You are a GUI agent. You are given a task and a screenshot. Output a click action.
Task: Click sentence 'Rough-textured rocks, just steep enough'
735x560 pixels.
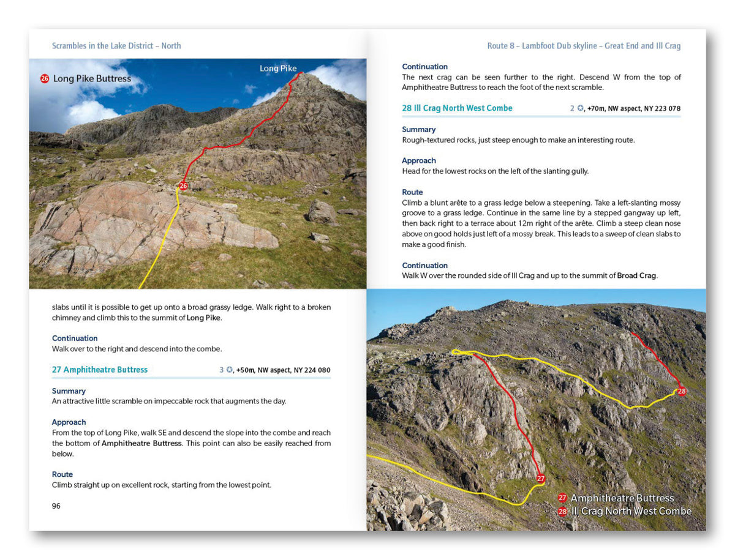[x=518, y=140]
